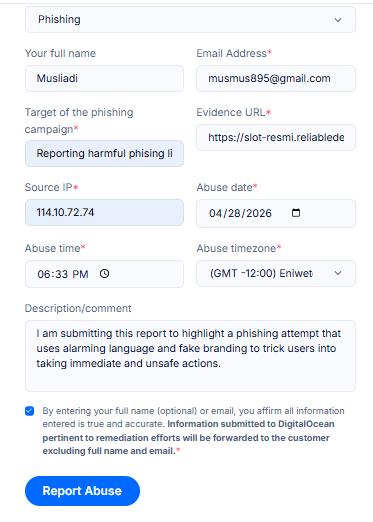Screen dimensions: 373x522
Task: Click the Email Address input field
Action: pyautogui.click(x=276, y=79)
